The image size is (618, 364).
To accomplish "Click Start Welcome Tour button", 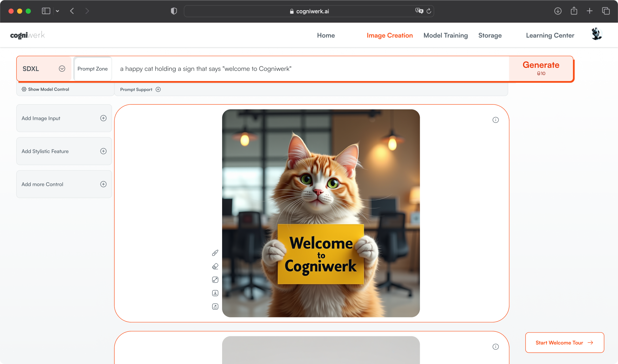I will (564, 342).
